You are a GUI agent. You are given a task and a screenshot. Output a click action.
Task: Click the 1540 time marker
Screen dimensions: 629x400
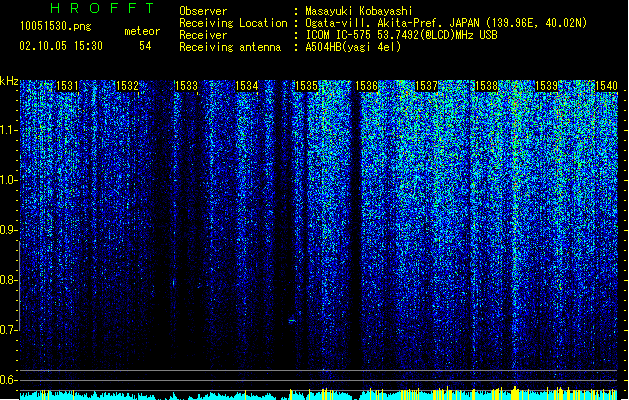pyautogui.click(x=606, y=86)
